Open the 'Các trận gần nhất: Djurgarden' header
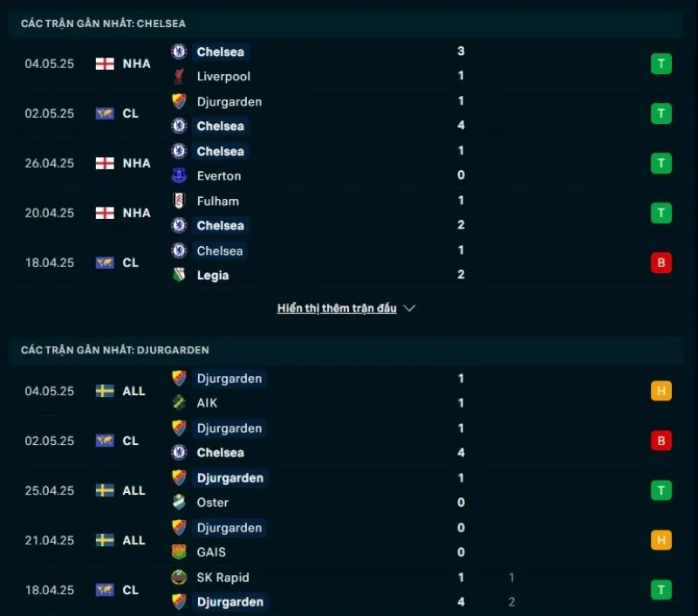698x616 pixels. pos(115,350)
